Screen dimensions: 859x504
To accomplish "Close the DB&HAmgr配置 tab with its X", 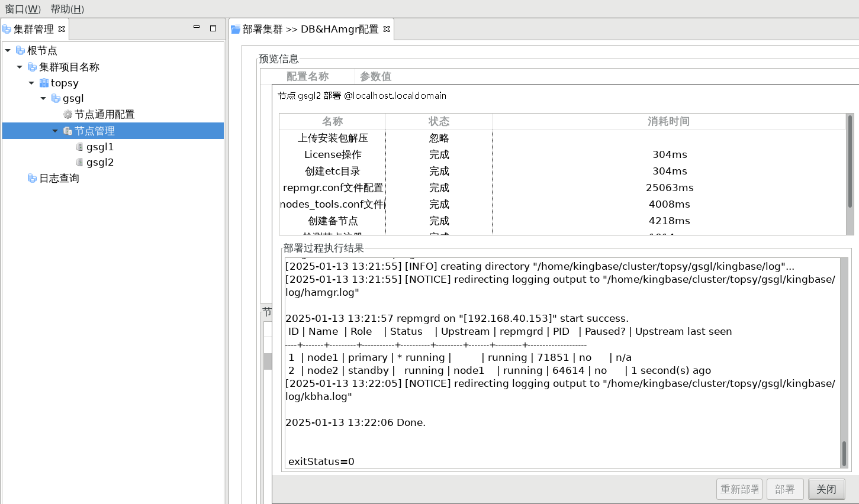I will pyautogui.click(x=387, y=29).
